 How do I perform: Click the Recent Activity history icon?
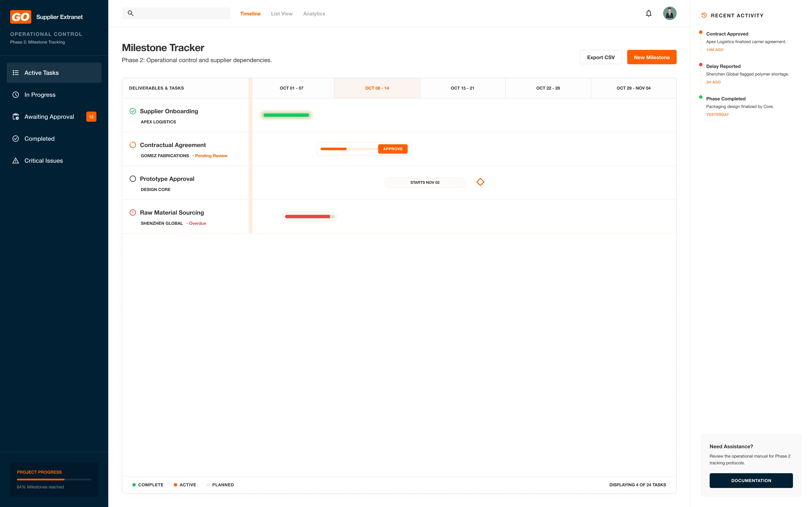pyautogui.click(x=704, y=15)
